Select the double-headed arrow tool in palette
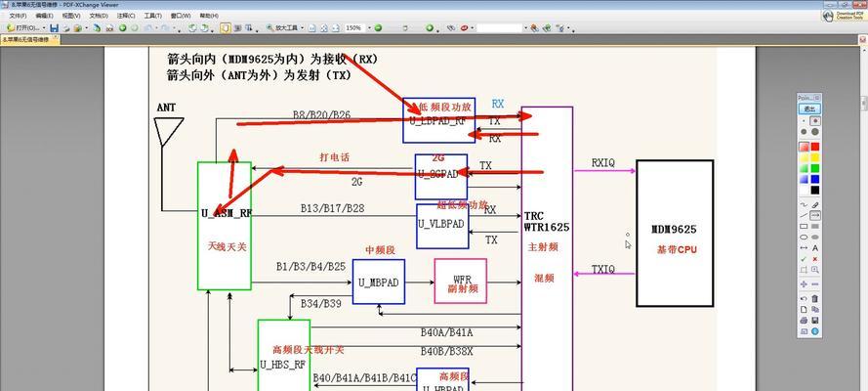The image size is (868, 391). 804,248
